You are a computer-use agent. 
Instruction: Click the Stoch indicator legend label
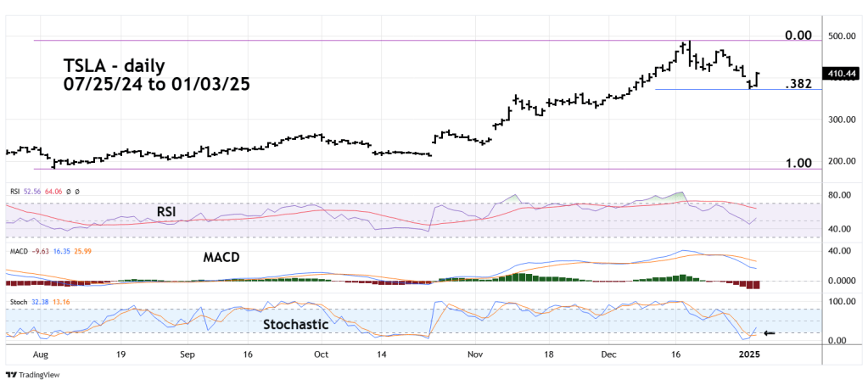15,299
